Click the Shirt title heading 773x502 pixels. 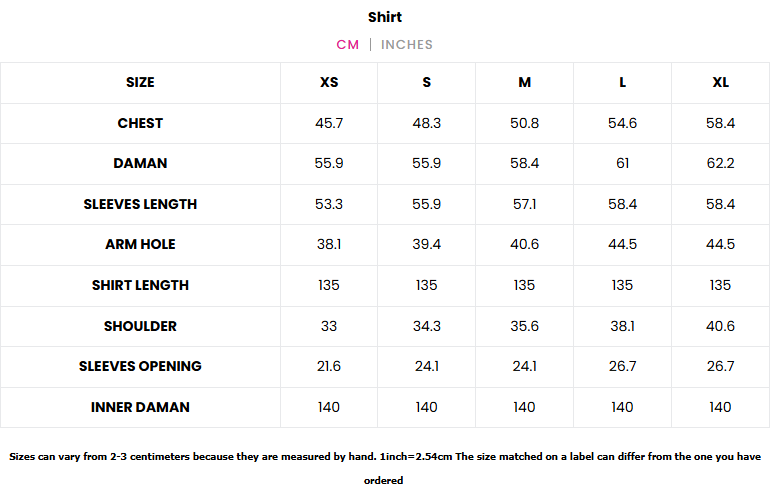coord(385,17)
